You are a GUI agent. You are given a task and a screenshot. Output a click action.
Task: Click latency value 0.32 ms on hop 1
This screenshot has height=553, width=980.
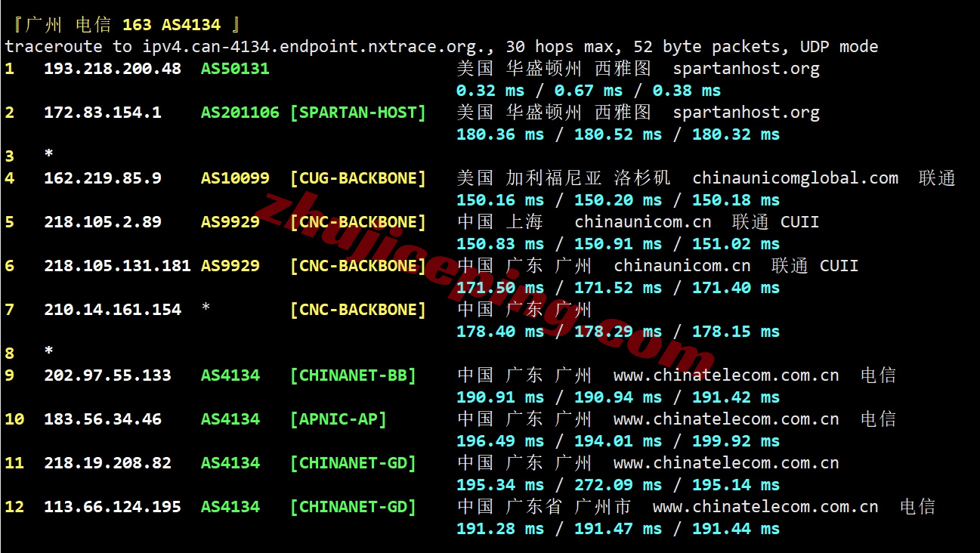[492, 90]
